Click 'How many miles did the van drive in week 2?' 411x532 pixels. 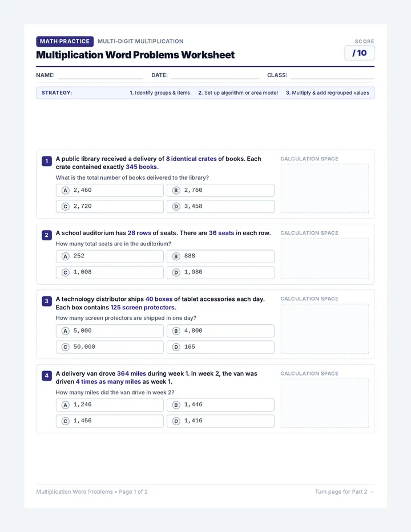click(x=115, y=393)
